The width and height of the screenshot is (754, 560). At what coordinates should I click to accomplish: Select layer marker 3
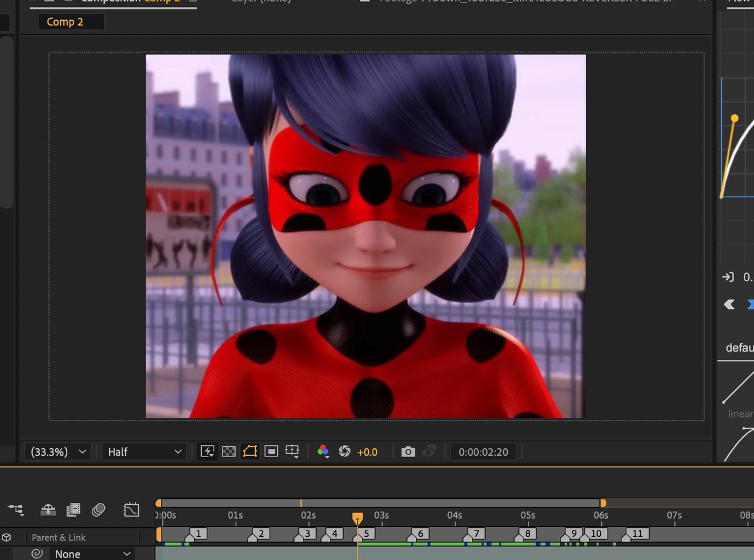[x=307, y=534]
